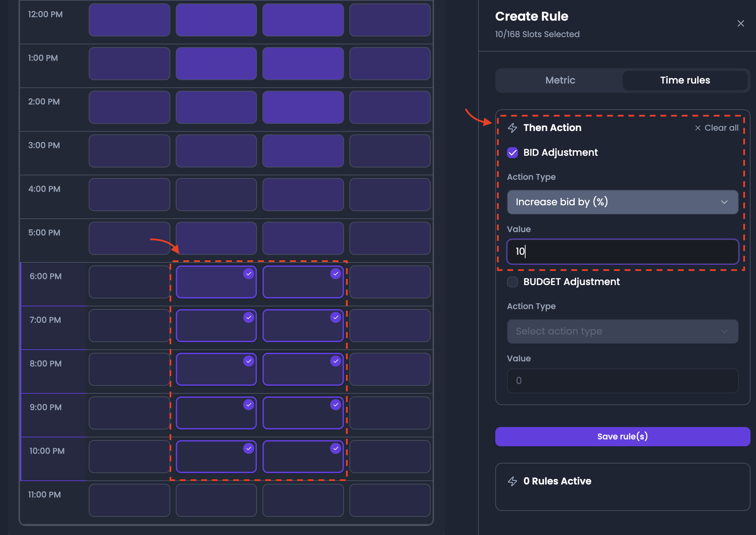This screenshot has width=756, height=535.
Task: Open the Select action type dropdown
Action: coord(623,331)
